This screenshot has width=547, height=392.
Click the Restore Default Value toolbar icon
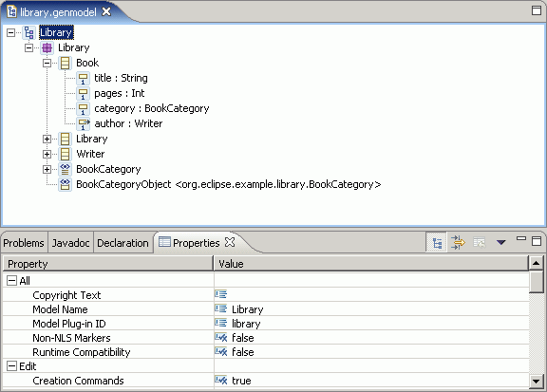[479, 242]
